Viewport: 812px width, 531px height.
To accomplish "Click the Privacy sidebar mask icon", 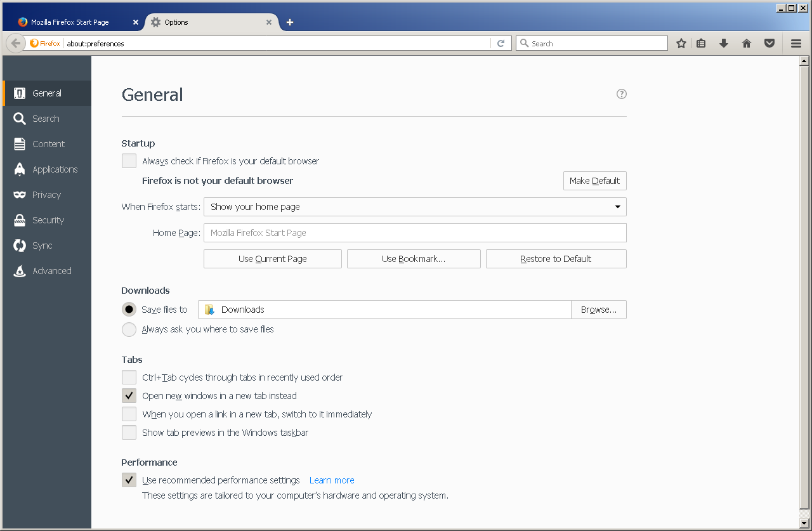I will [20, 195].
